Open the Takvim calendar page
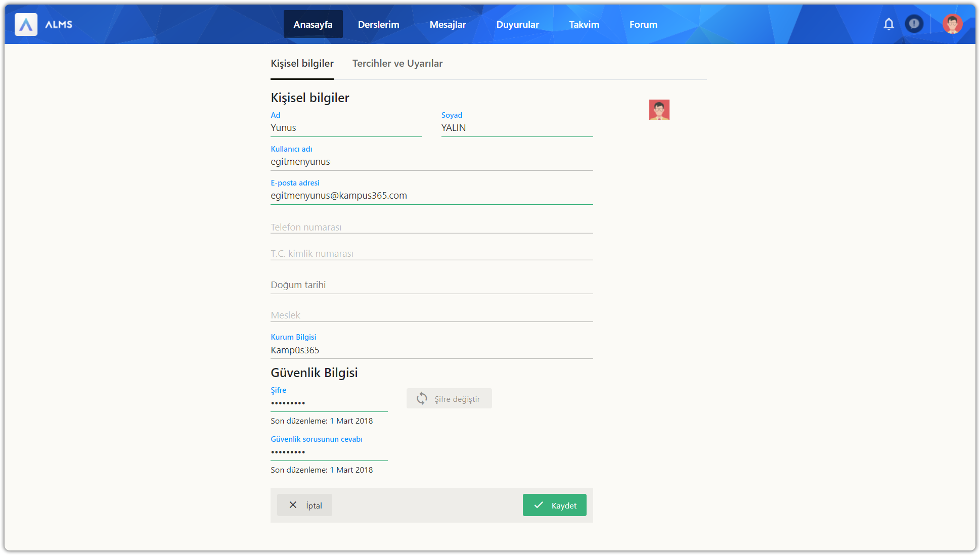This screenshot has height=555, width=980. point(584,24)
